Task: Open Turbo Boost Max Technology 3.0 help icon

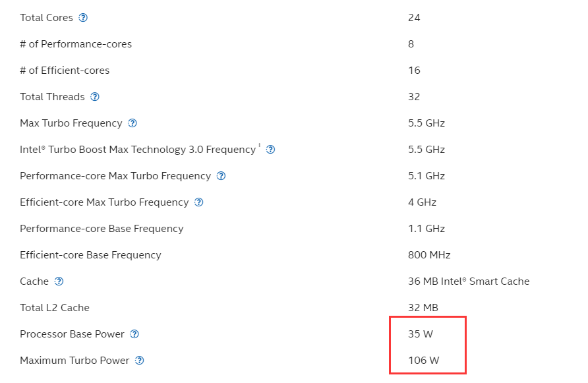Action: (270, 149)
